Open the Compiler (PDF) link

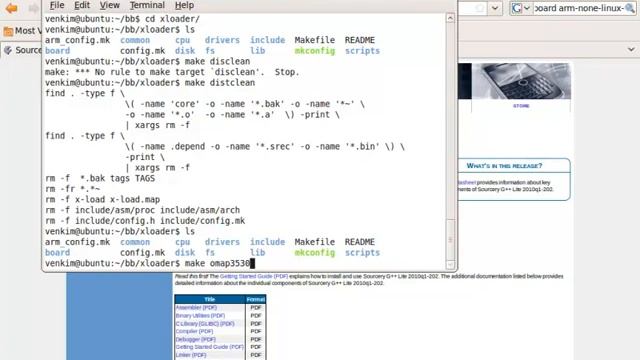(x=194, y=331)
